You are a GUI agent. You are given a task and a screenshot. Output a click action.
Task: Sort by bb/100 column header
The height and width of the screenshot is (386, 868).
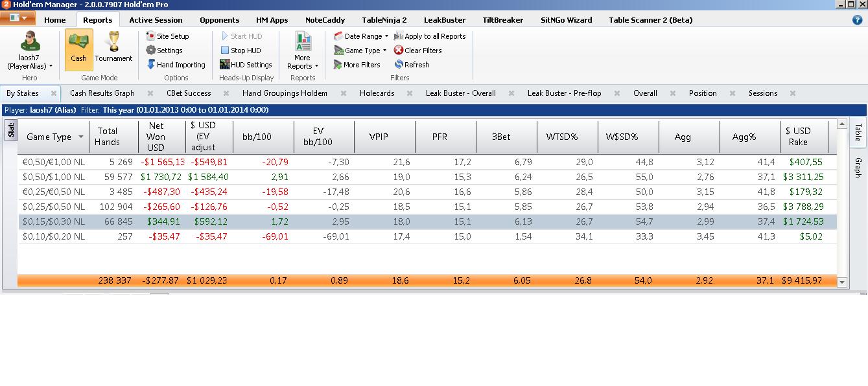(x=263, y=137)
